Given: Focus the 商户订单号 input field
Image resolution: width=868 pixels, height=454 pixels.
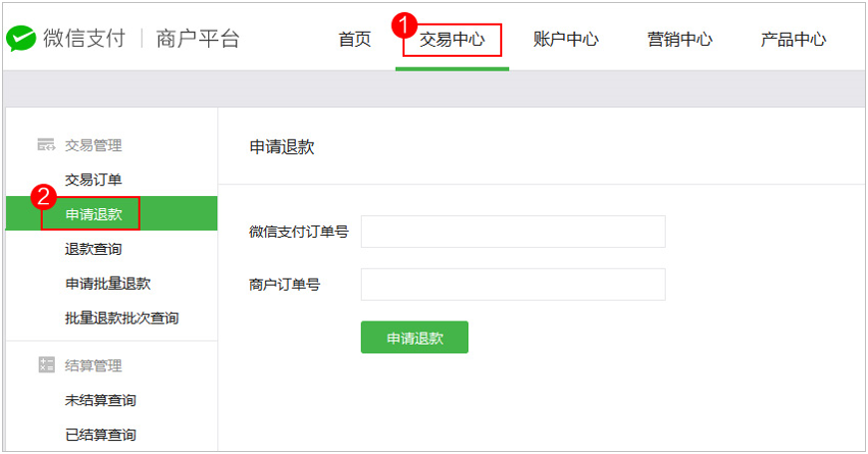Looking at the screenshot, I should coord(512,285).
